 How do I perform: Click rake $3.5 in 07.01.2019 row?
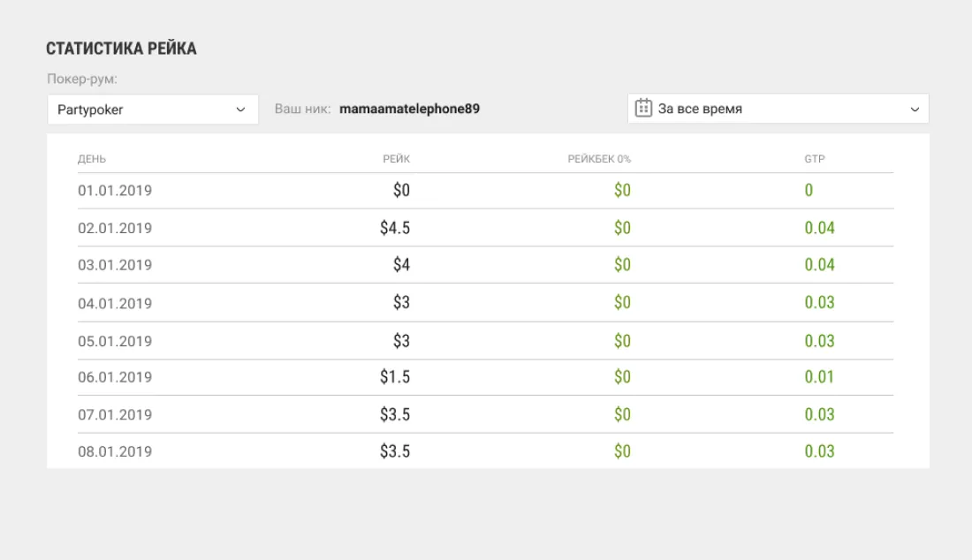[x=395, y=413]
